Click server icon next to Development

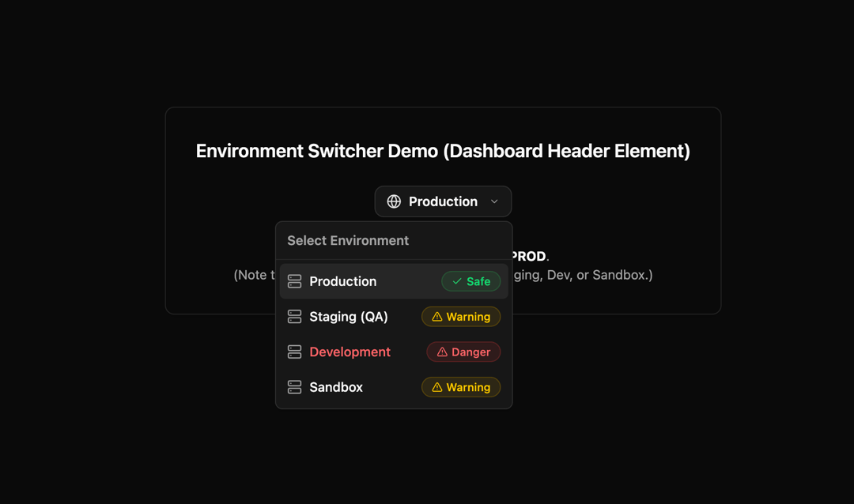click(x=295, y=352)
